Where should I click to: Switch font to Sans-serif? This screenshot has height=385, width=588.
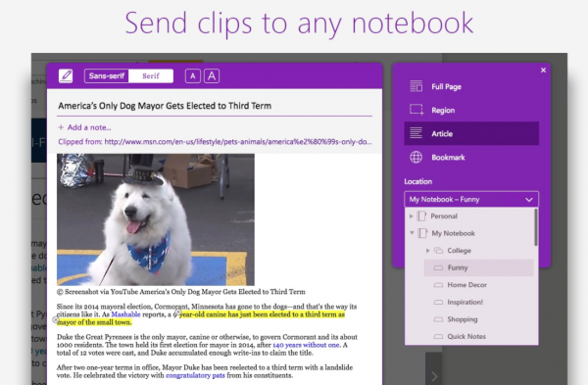click(107, 76)
